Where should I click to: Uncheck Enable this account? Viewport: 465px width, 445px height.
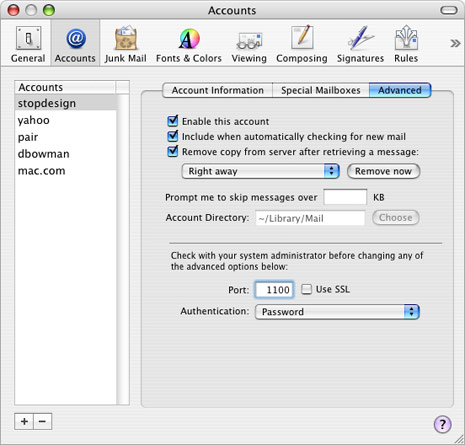(x=172, y=121)
